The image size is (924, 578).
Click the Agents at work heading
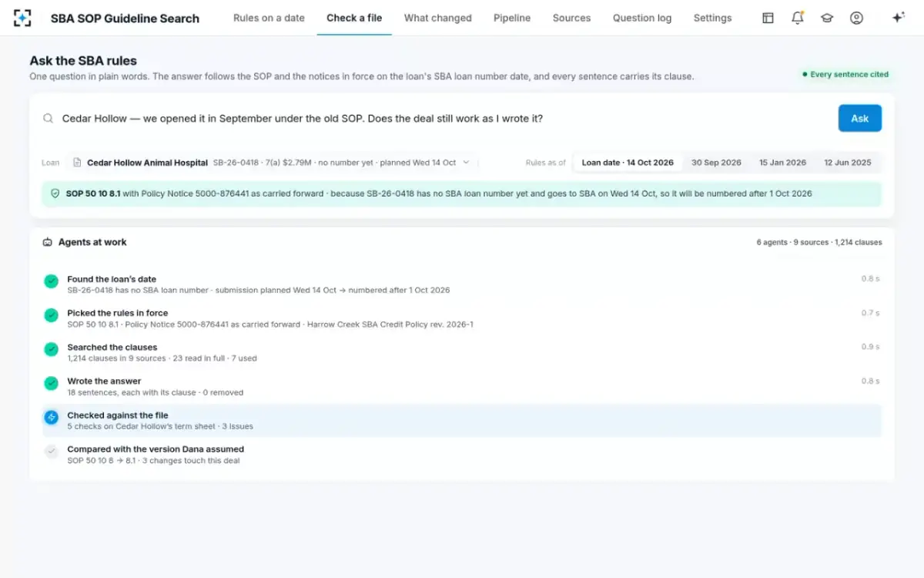coord(92,242)
